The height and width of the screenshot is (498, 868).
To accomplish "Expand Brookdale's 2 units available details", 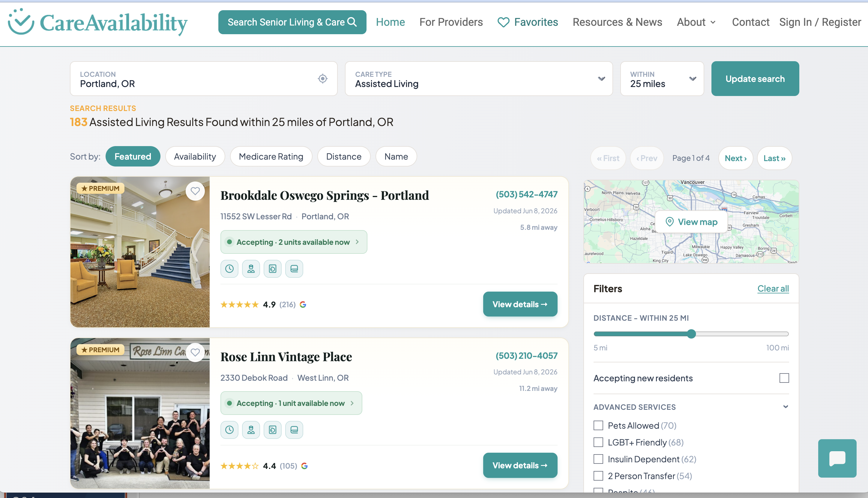I will pos(294,242).
